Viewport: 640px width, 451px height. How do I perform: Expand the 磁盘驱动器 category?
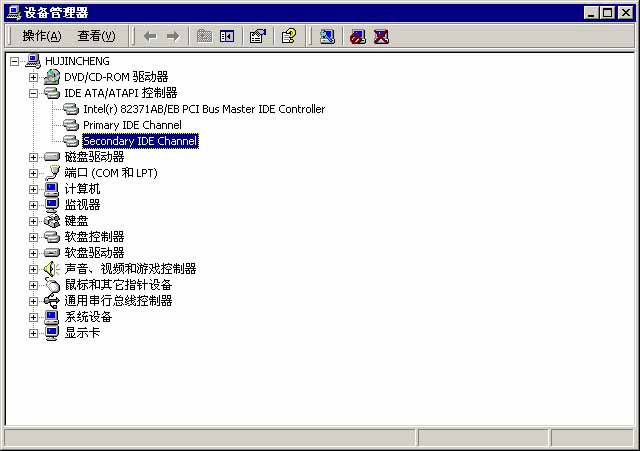point(33,157)
